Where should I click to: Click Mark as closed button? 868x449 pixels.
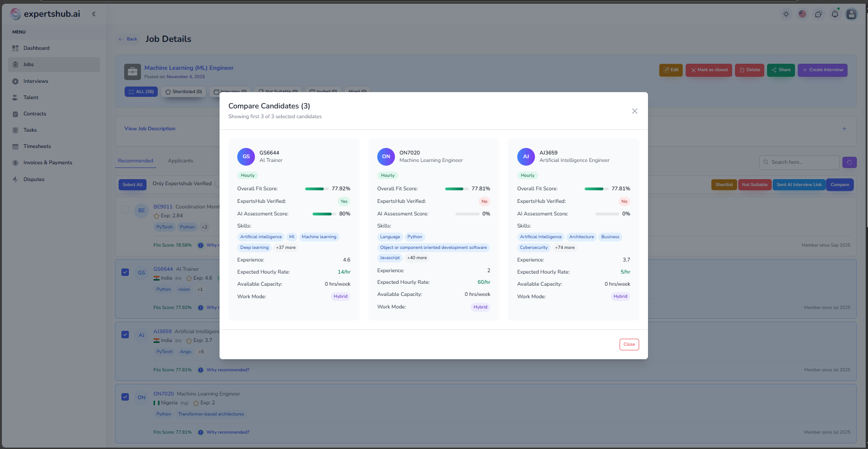[x=709, y=70]
